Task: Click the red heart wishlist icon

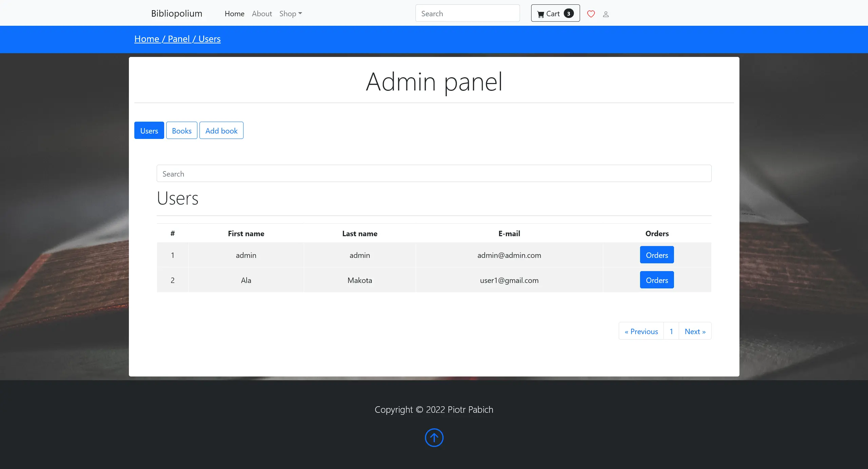Action: pos(591,14)
